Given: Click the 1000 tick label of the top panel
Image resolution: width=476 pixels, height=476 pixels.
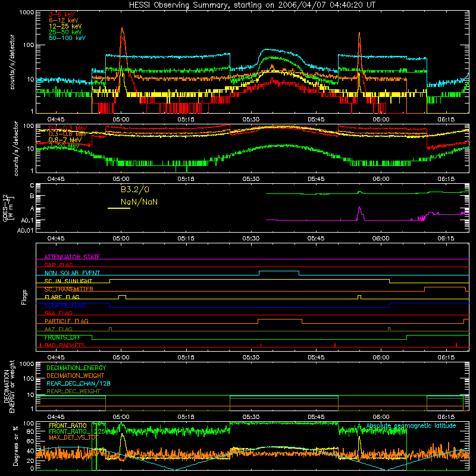Looking at the screenshot, I should point(26,12).
